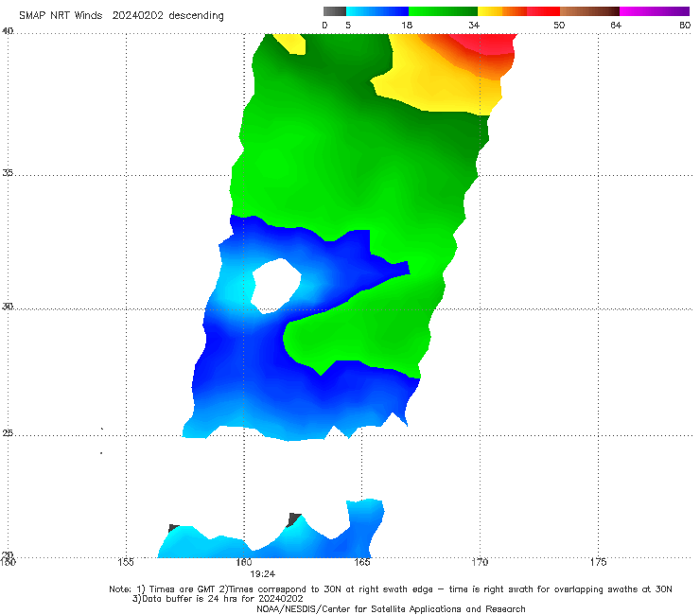Click the color bar label '80'

click(x=685, y=25)
